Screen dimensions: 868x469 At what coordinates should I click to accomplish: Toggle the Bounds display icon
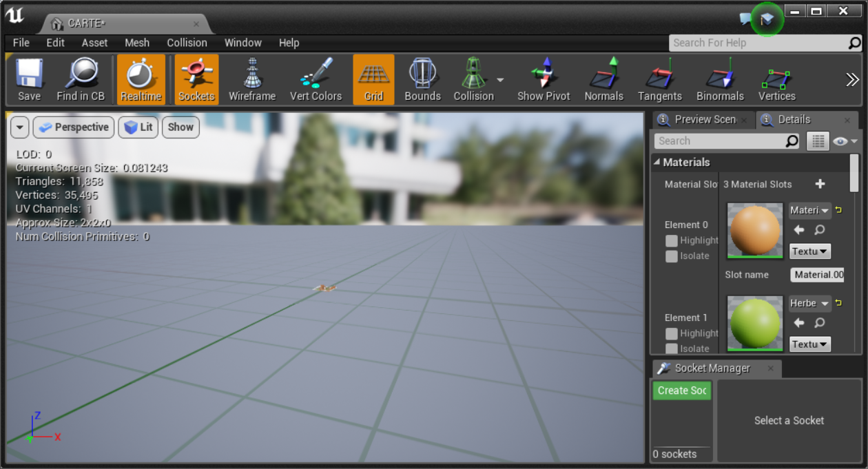tap(422, 78)
